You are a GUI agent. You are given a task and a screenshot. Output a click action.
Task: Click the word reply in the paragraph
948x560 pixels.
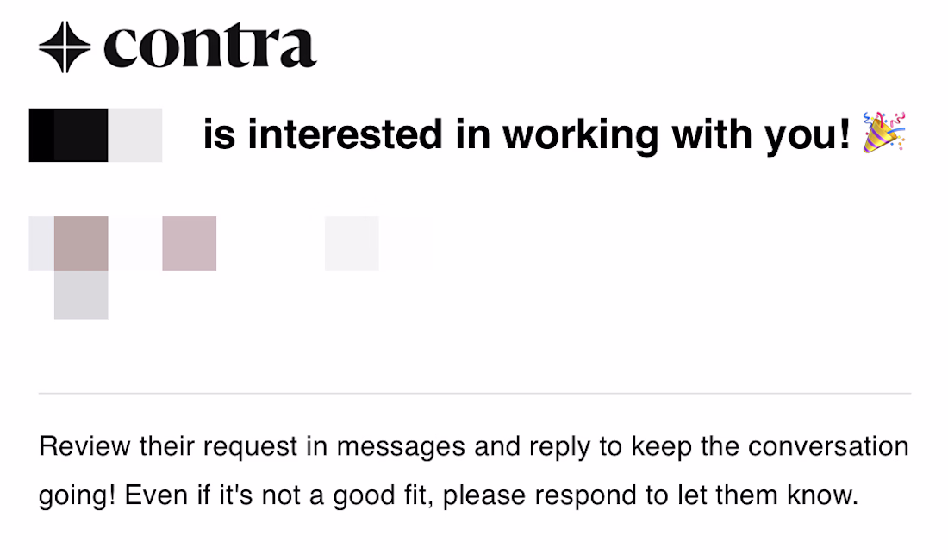[x=560, y=448]
